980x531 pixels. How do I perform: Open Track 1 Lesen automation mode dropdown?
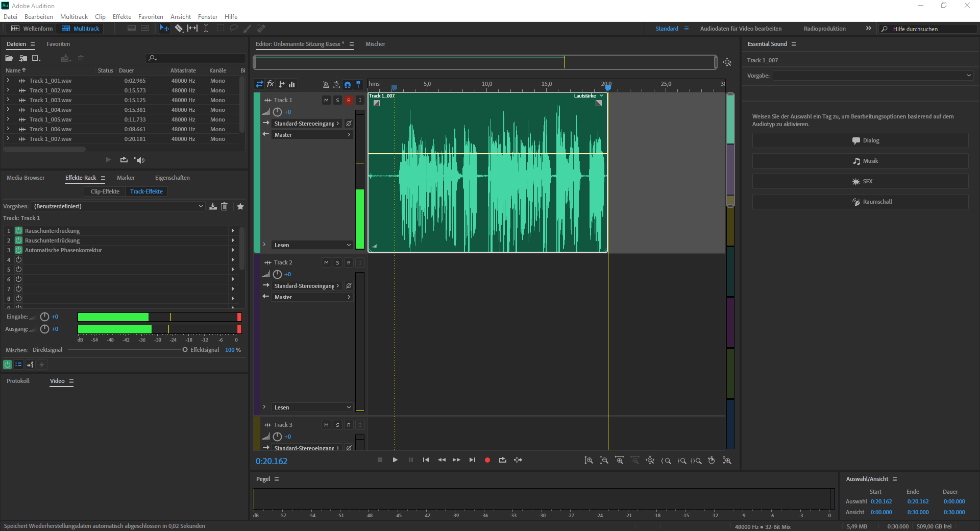[x=312, y=245]
